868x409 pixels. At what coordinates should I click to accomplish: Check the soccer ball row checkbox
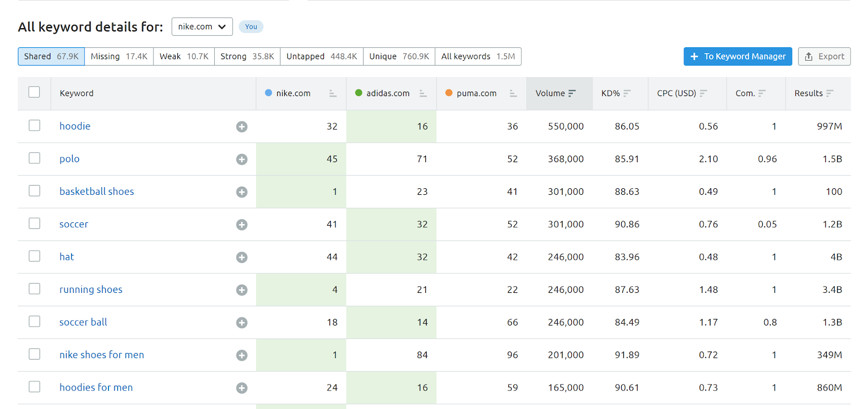pyautogui.click(x=34, y=321)
